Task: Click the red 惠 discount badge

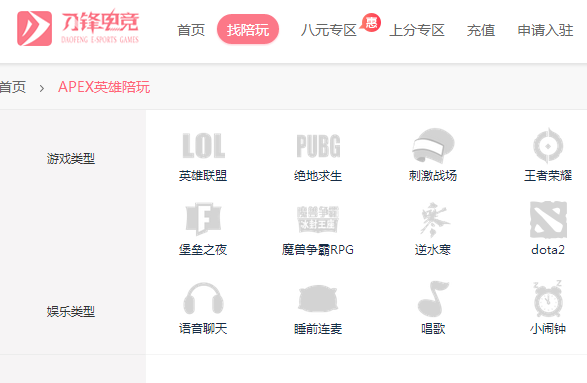Action: click(371, 23)
